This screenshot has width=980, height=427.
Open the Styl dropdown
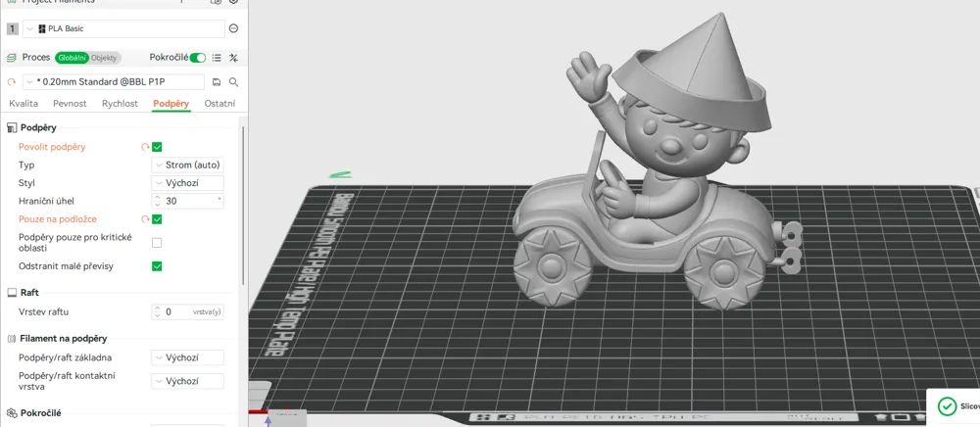[x=187, y=183]
